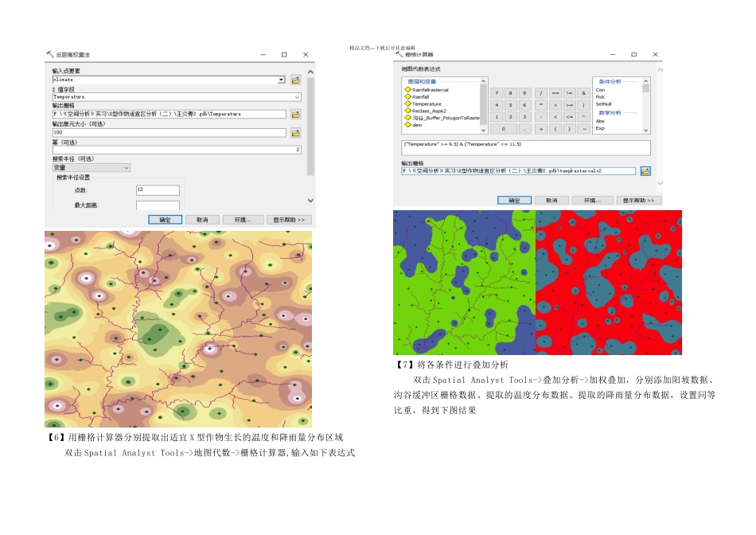Image resolution: width=756 pixels, height=535 pixels.
Task: Select the Con function in 条件分析 list
Action: click(x=600, y=90)
